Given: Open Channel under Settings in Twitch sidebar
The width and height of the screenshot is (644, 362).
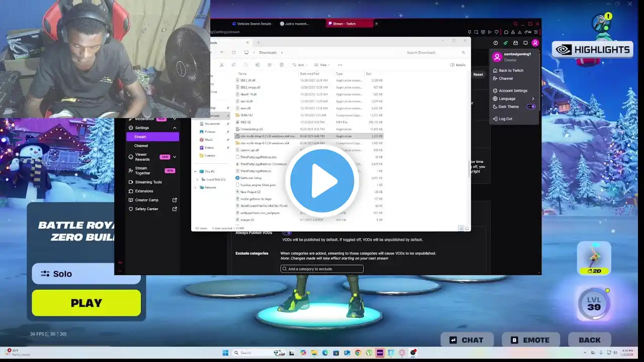Looking at the screenshot, I should (x=141, y=146).
